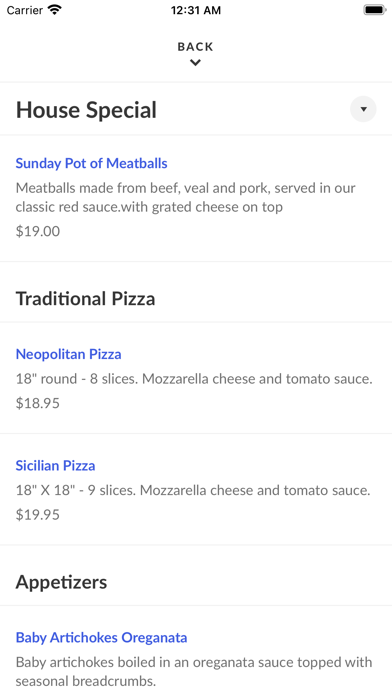
Task: Select the $18.95 price
Action: [x=38, y=403]
